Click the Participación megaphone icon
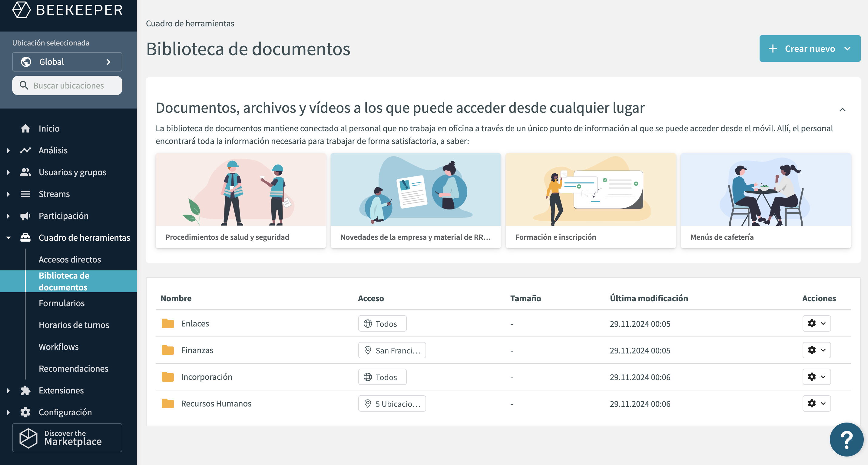The image size is (868, 465). click(25, 216)
